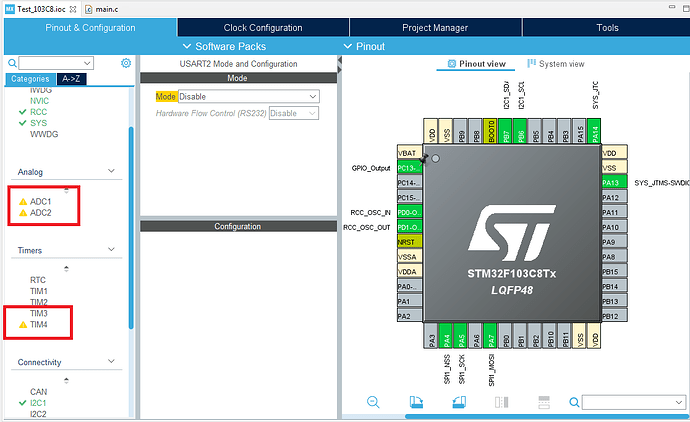Rotate the chip view clockwise
Viewport: 690px width, 422px height.
tap(418, 401)
